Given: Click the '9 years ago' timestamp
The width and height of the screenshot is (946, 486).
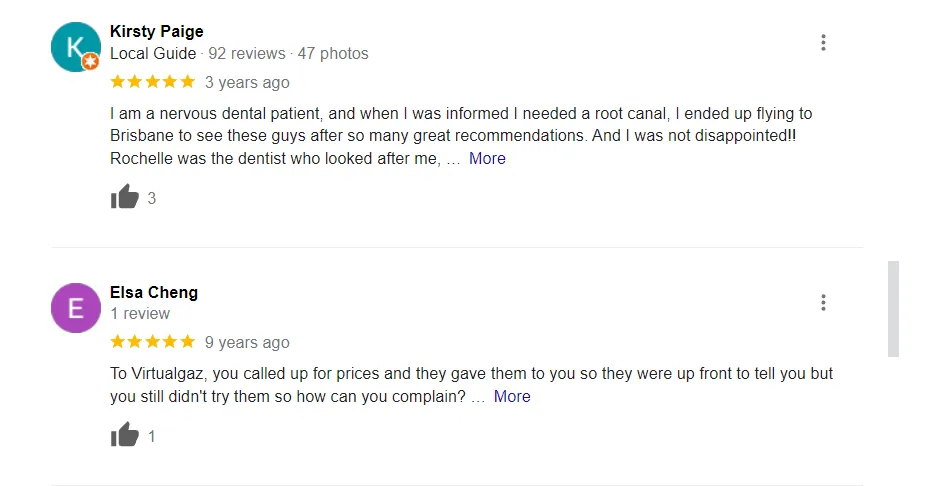Looking at the screenshot, I should [247, 342].
